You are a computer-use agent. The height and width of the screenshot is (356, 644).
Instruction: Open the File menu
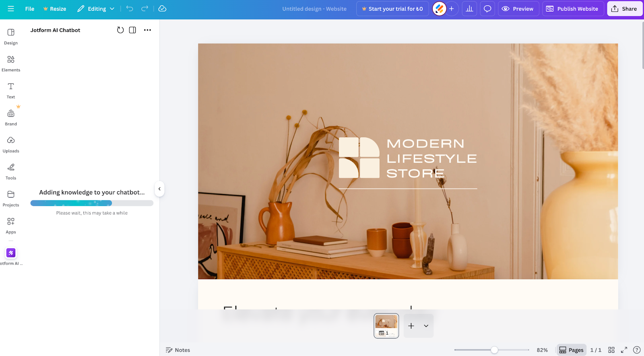(30, 8)
